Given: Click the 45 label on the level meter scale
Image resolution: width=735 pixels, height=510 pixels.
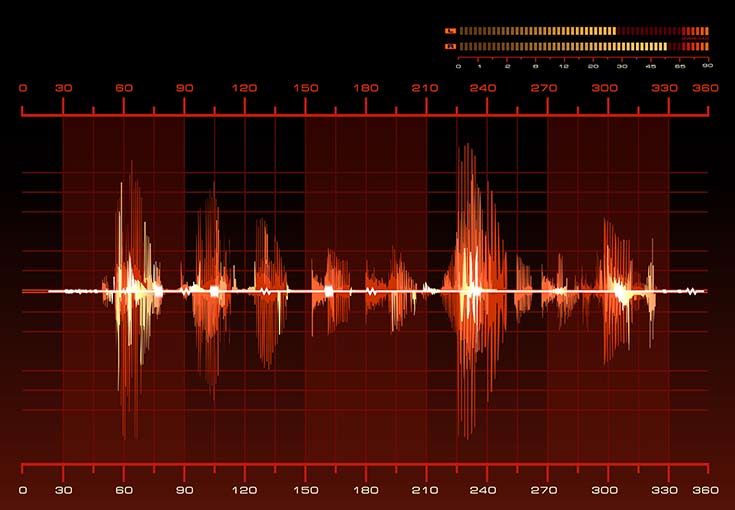Looking at the screenshot, I should 651,67.
